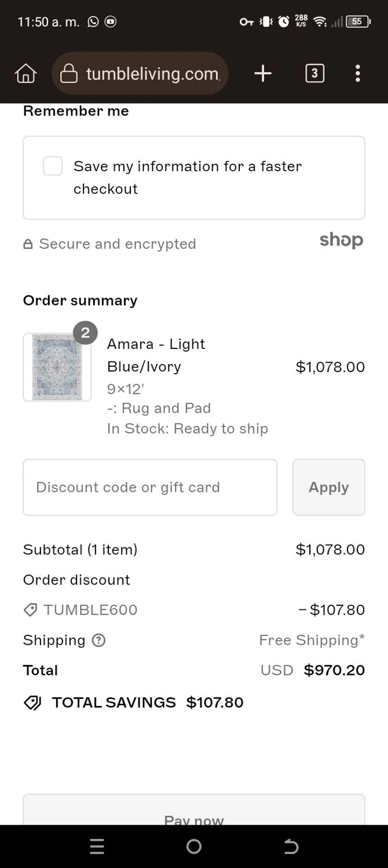Check Save my information for faster checkout
Screen dimensions: 388x868
point(53,166)
